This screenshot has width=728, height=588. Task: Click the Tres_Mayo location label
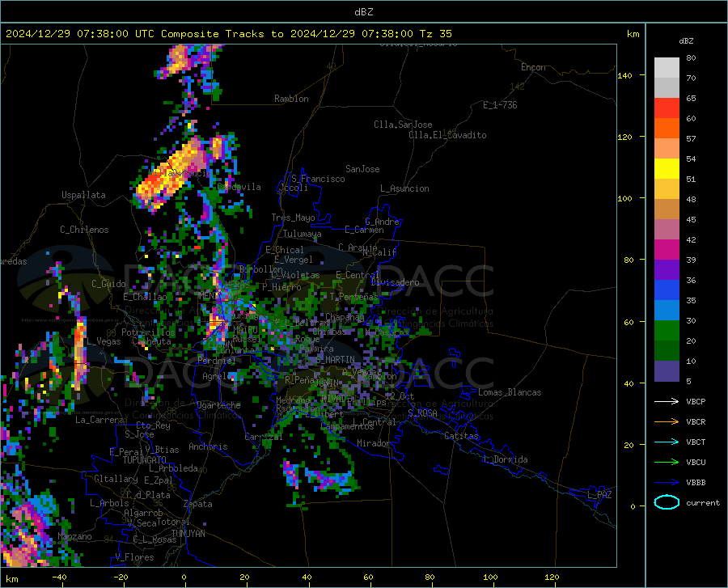293,218
